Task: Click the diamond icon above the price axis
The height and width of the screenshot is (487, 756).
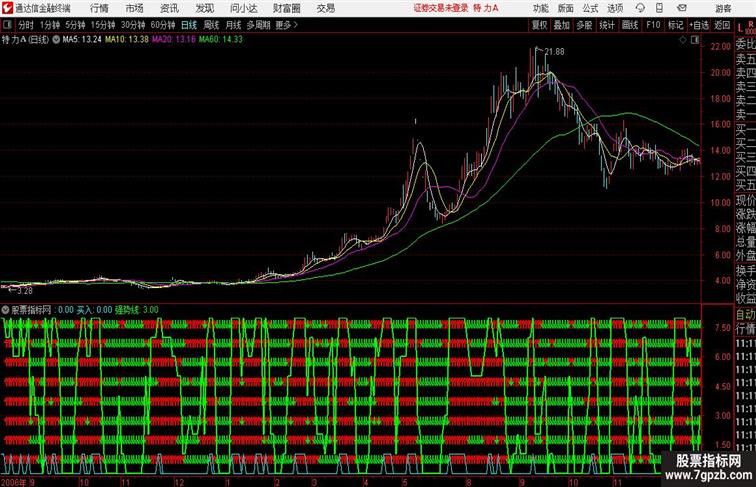Action: click(x=683, y=40)
